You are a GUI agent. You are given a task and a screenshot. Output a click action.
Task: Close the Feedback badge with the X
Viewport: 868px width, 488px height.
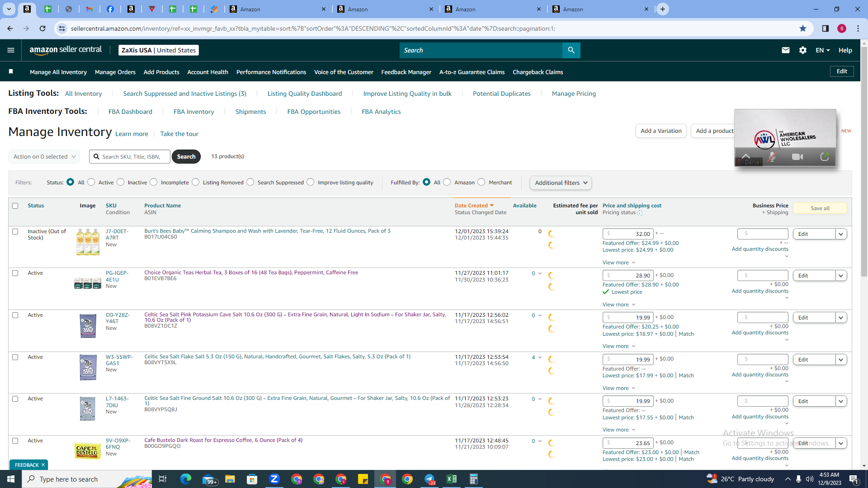click(43, 465)
